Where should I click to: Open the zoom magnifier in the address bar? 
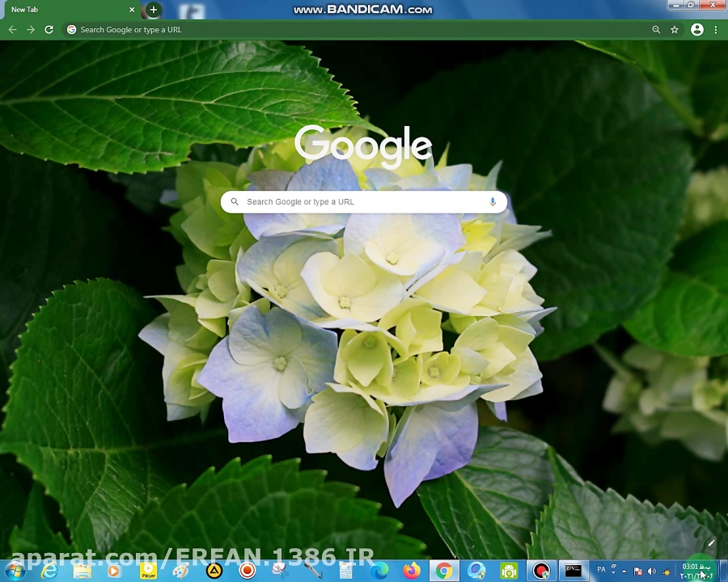tap(656, 30)
